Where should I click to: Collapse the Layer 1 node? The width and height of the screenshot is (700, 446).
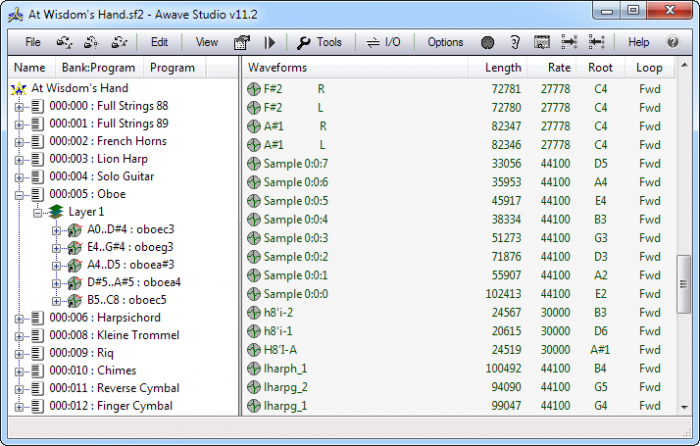(x=37, y=212)
